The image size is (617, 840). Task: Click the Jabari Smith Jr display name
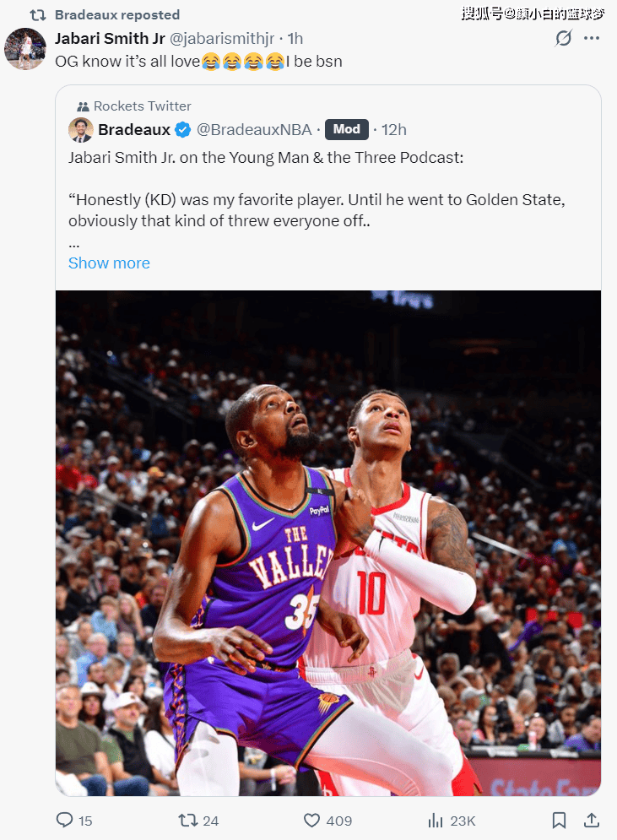110,39
